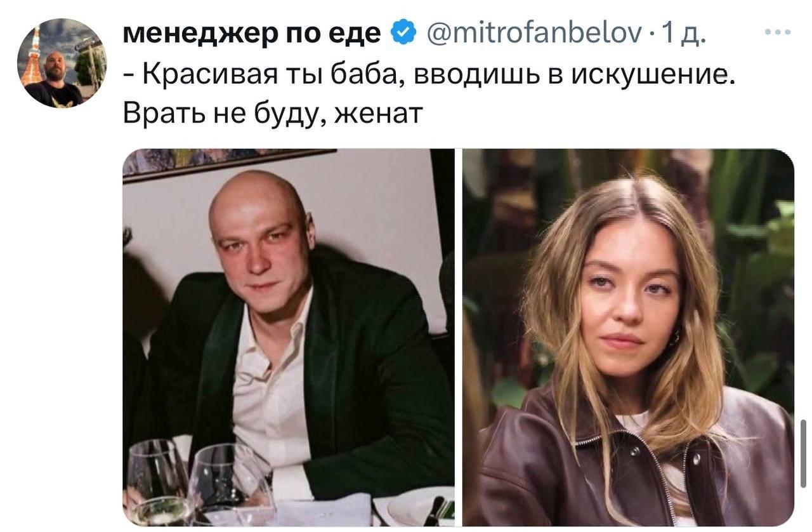Open the more options three-dot menu

[778, 32]
